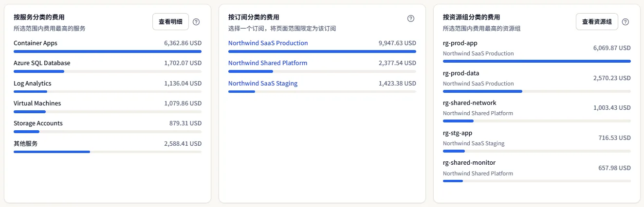The height and width of the screenshot is (207, 644).
Task: Click the Azure SQL Database cost bar
Action: point(108,71)
